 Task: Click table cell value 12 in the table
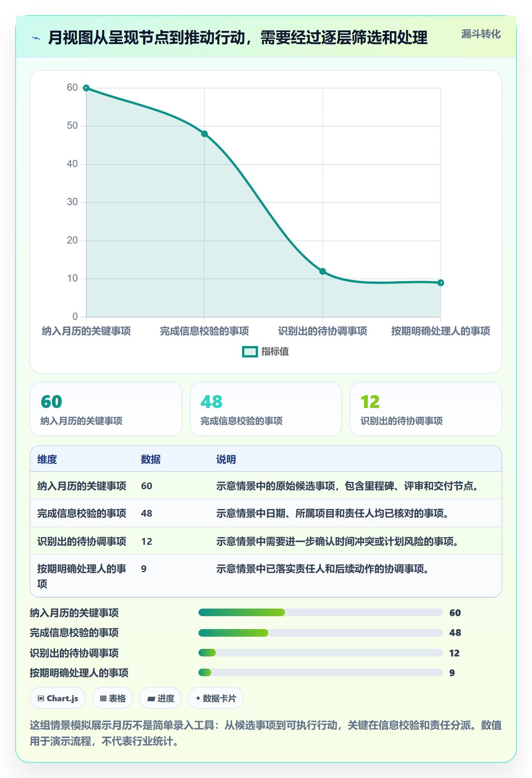(147, 541)
